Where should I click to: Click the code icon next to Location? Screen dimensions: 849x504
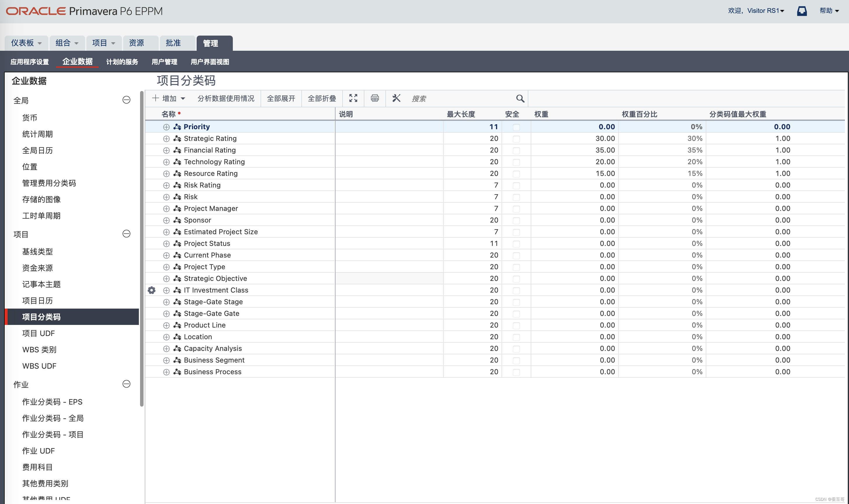177,337
